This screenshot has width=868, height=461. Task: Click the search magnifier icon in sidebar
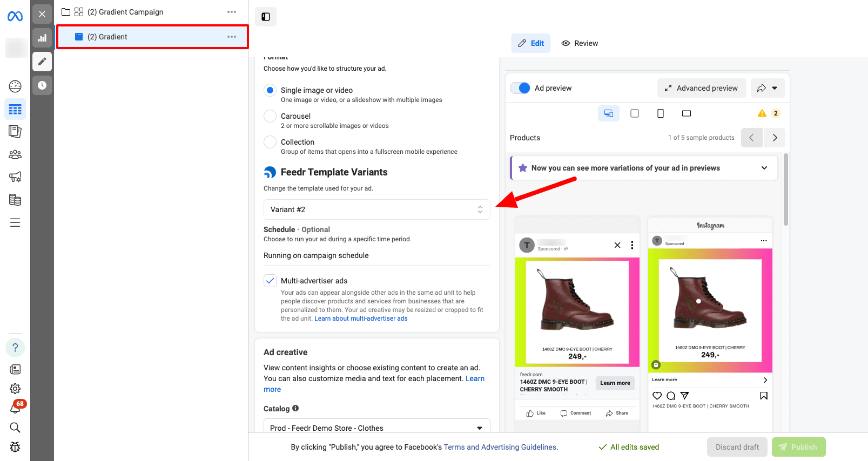point(15,428)
